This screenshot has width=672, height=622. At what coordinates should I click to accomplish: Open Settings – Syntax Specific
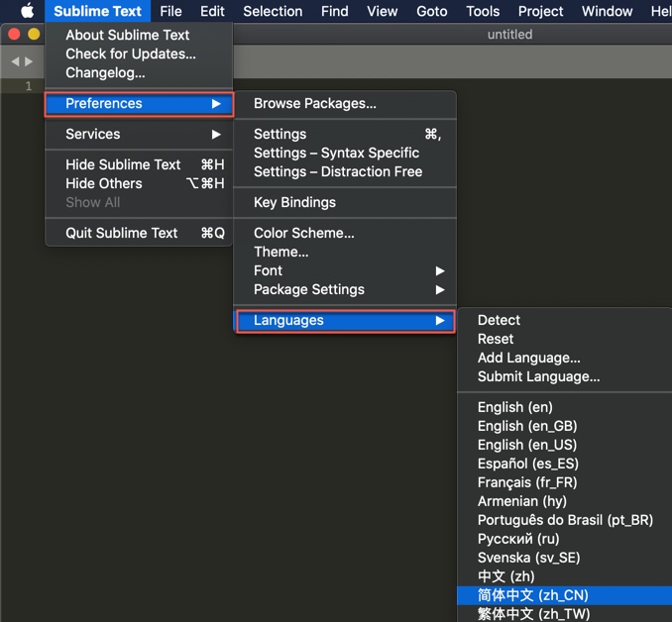pyautogui.click(x=345, y=153)
